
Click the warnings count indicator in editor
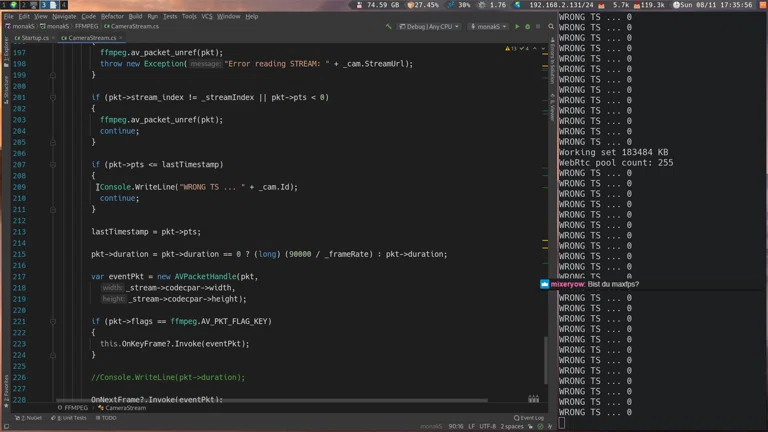[510, 48]
